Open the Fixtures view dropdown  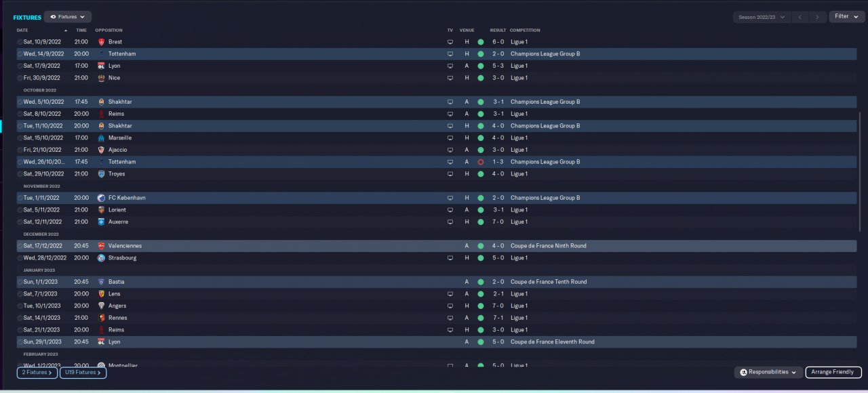coord(68,17)
